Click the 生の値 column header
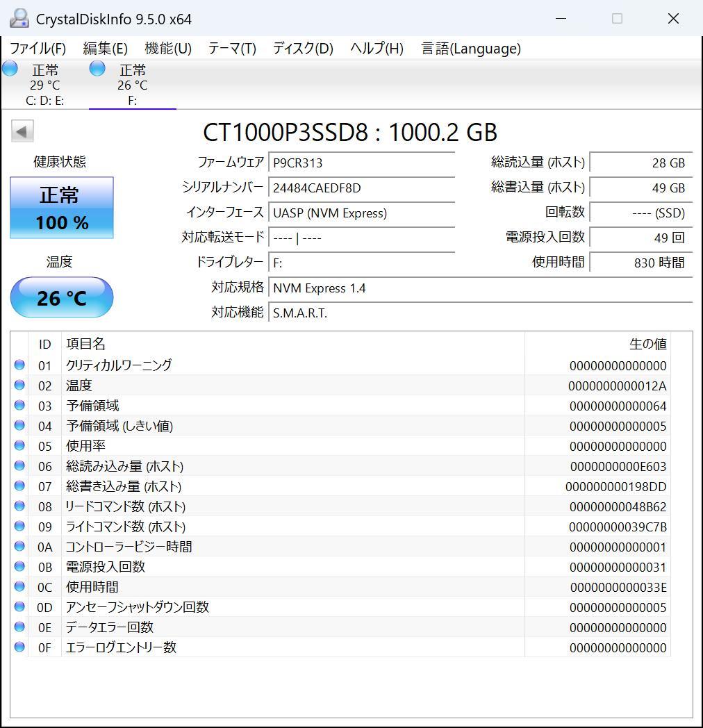Image resolution: width=703 pixels, height=728 pixels. 597,344
